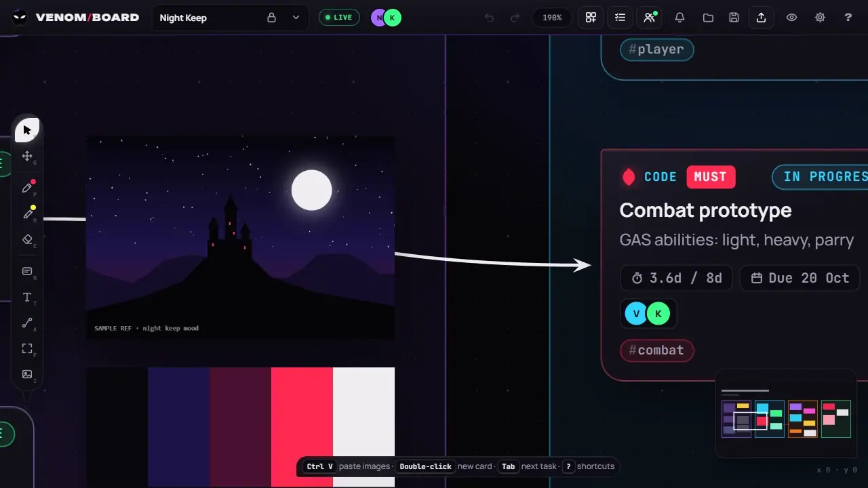Open the help question mark

(x=848, y=18)
